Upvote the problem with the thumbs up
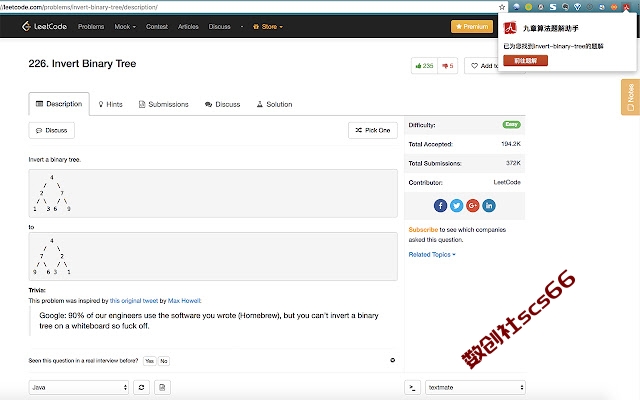The height and width of the screenshot is (400, 640). [x=424, y=66]
